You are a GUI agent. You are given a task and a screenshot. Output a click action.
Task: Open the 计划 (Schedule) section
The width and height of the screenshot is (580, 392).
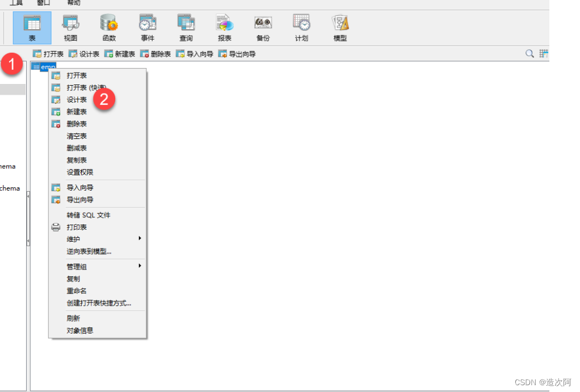click(301, 28)
